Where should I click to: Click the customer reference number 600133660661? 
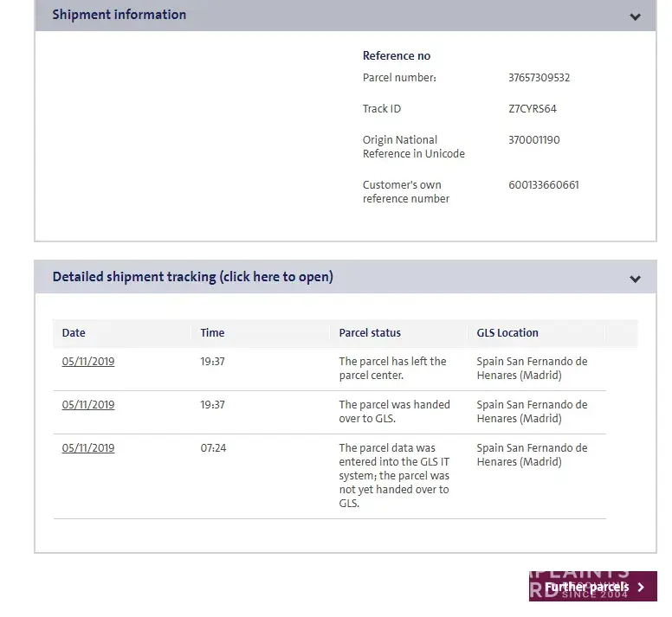(x=544, y=185)
